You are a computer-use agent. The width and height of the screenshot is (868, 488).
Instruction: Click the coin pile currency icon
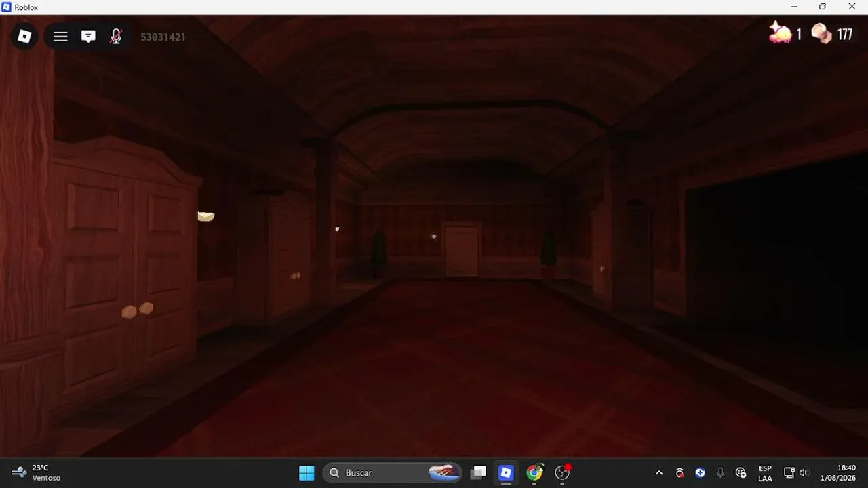click(822, 33)
